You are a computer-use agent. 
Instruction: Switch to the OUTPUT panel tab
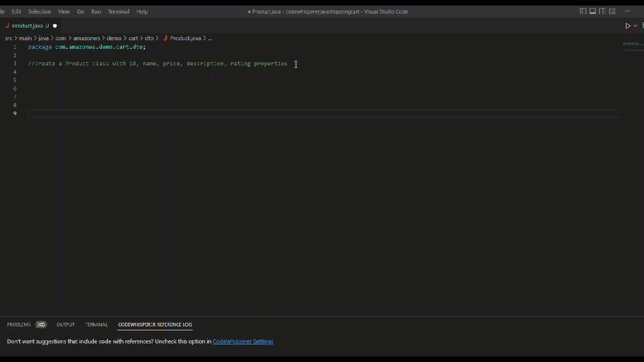pyautogui.click(x=65, y=324)
